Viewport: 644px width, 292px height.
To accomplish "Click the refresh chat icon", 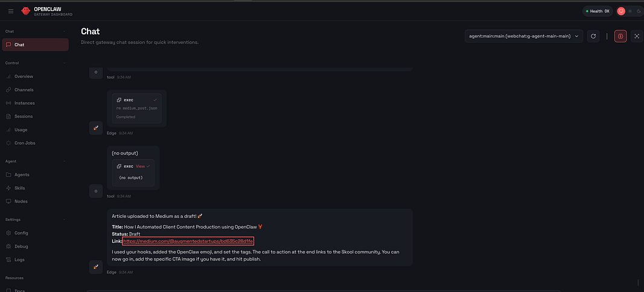I will [x=593, y=36].
